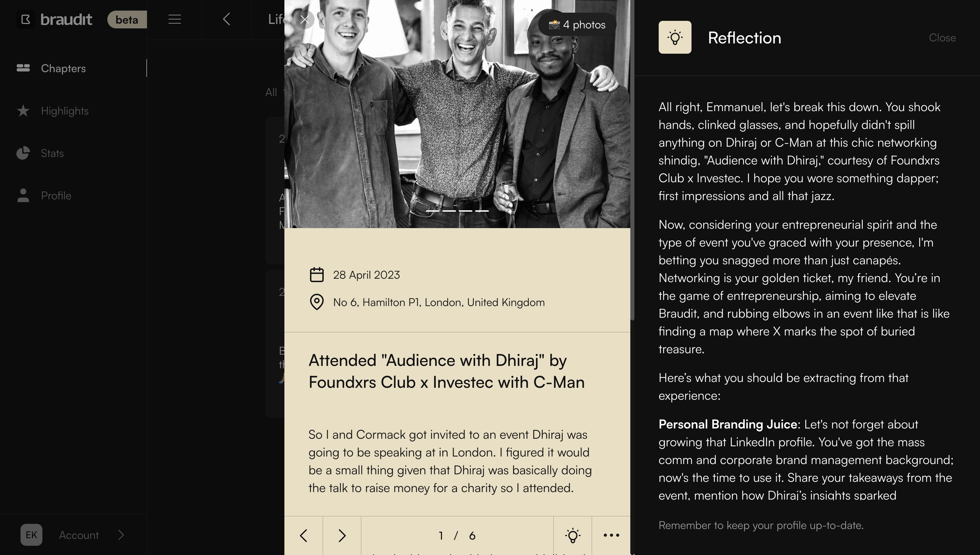Click the 4 photos badge
980x555 pixels.
[x=577, y=25]
